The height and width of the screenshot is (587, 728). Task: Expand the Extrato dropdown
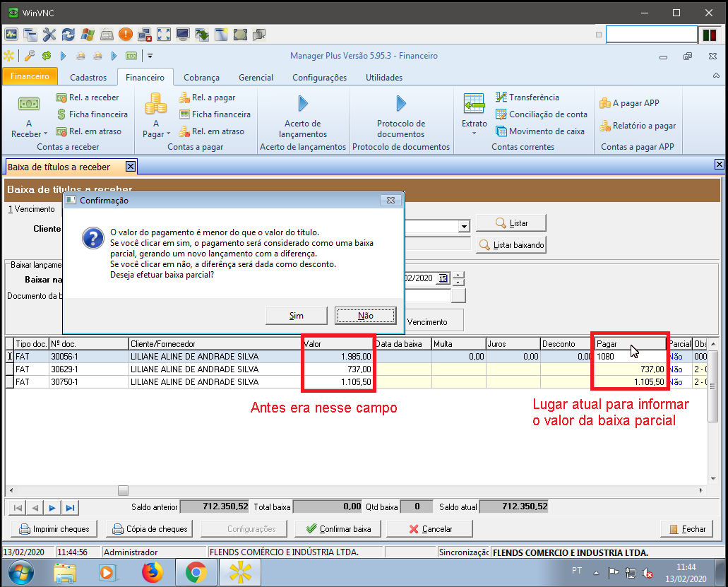click(475, 133)
